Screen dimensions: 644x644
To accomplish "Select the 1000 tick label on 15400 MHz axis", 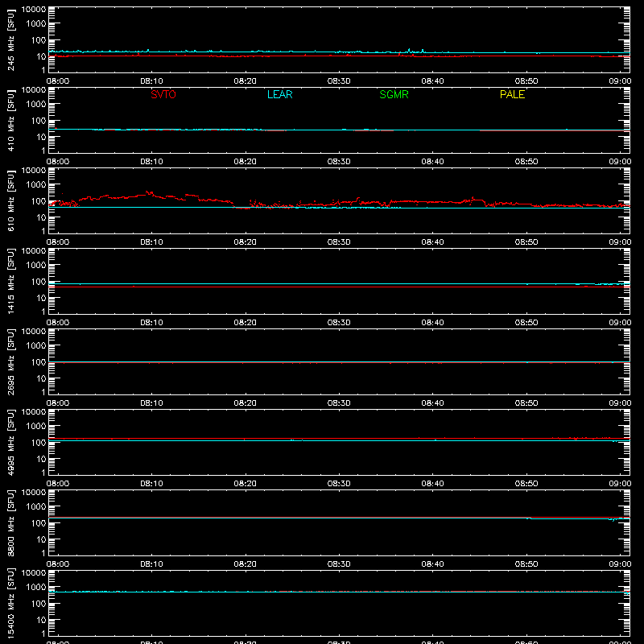I will 36,588.
